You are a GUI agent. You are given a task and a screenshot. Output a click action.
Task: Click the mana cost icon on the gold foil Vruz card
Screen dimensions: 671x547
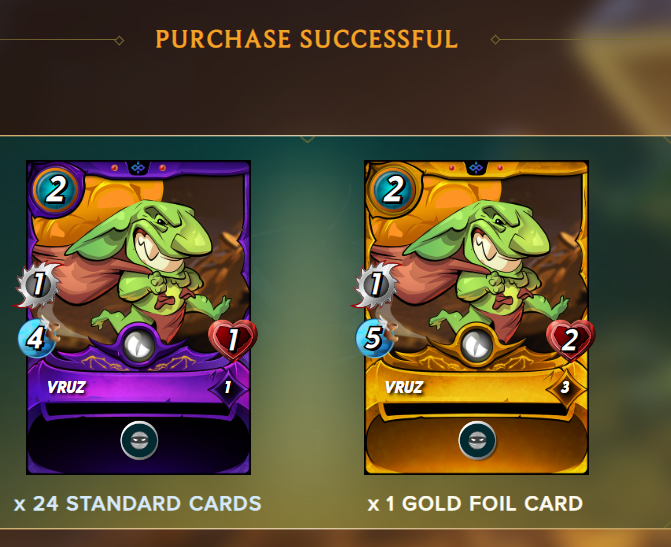click(x=393, y=189)
